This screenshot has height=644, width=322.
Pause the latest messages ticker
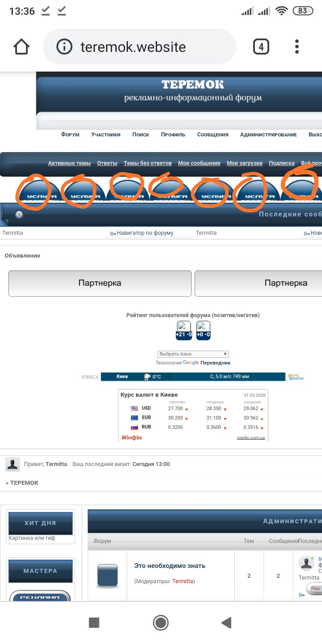pyautogui.click(x=19, y=214)
